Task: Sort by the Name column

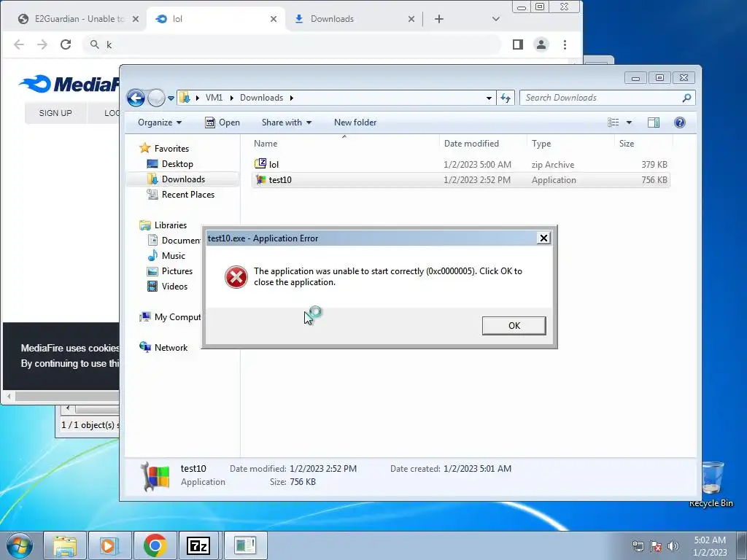Action: point(344,144)
